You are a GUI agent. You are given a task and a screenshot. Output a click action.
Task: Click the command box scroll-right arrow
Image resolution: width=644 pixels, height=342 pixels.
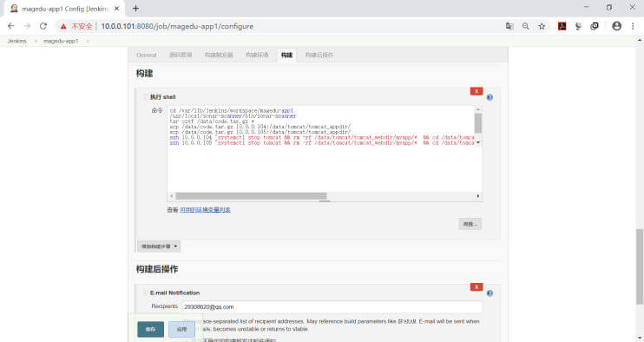[x=477, y=196]
